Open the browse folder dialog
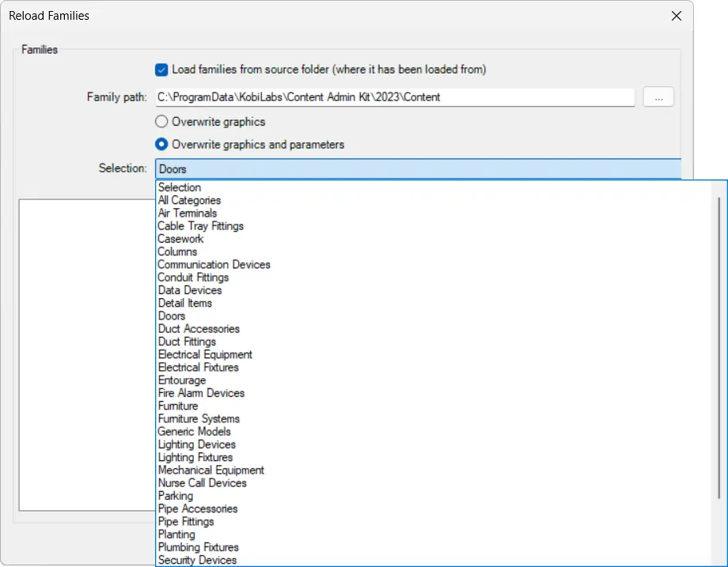 click(658, 96)
